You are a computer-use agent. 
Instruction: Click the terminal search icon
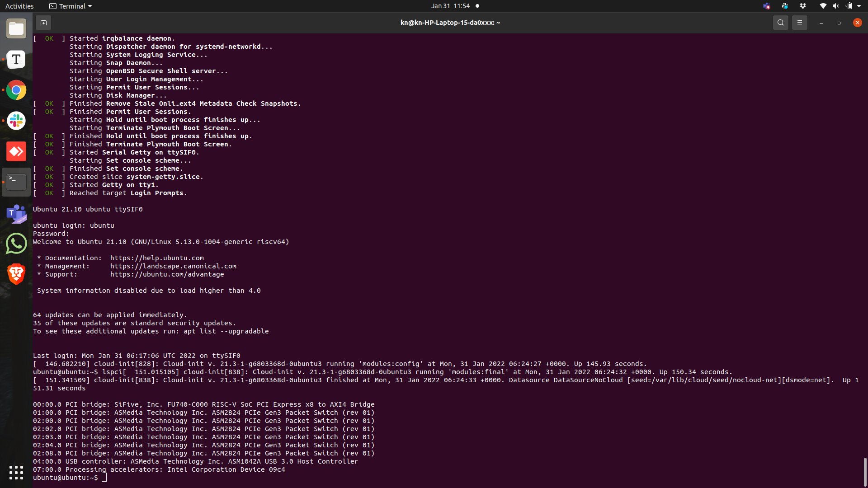point(780,23)
